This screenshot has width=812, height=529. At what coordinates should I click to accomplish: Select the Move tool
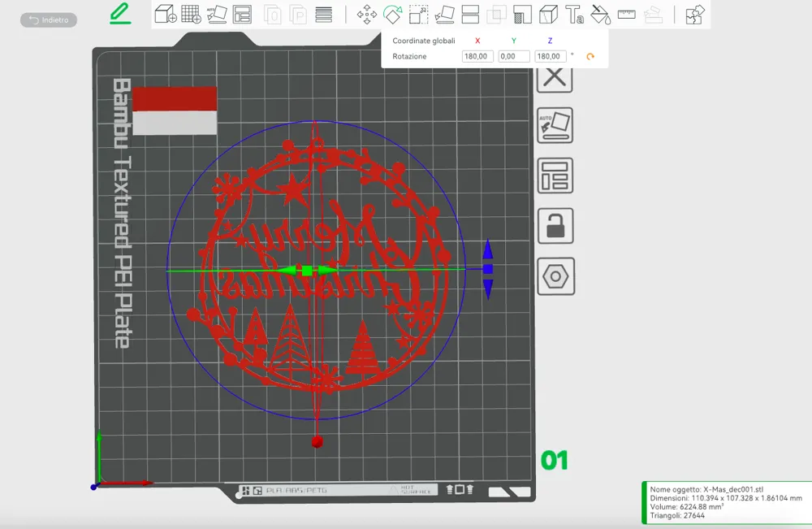(367, 14)
